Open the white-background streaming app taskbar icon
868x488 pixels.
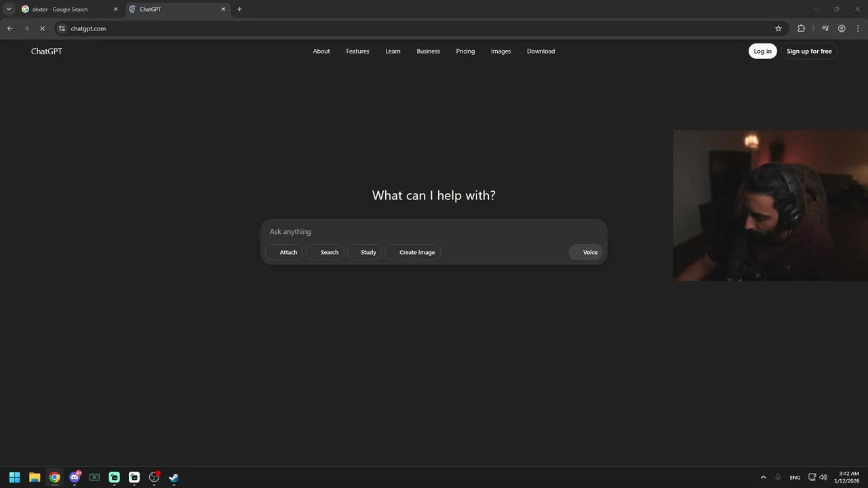pos(134,477)
